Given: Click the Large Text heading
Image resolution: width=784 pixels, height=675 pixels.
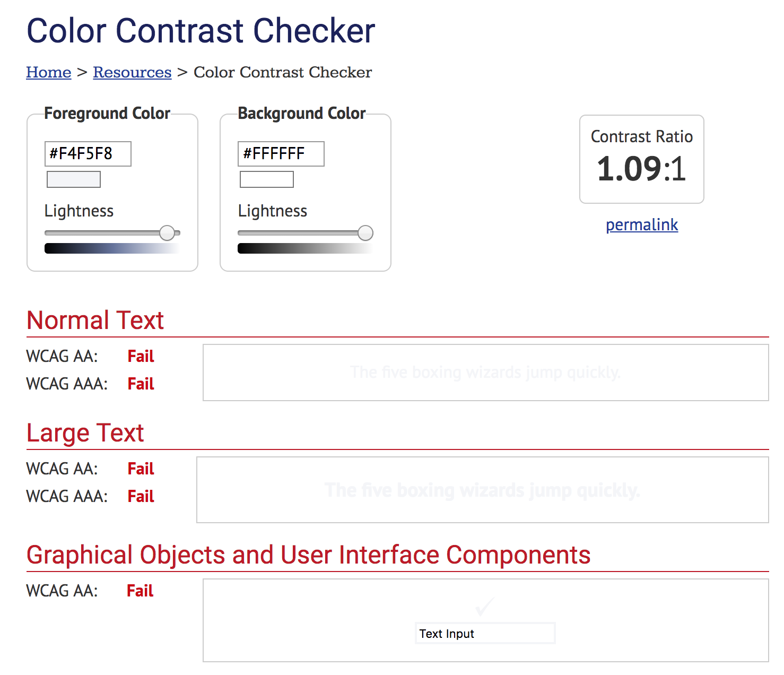Looking at the screenshot, I should (x=85, y=432).
